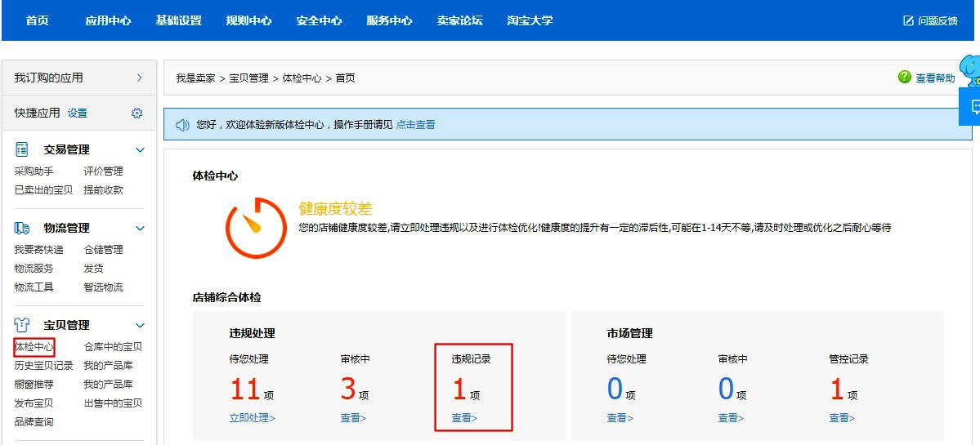This screenshot has width=980, height=445.
Task: Click 查看> under 违规处理 审核中
Action: pyautogui.click(x=353, y=418)
